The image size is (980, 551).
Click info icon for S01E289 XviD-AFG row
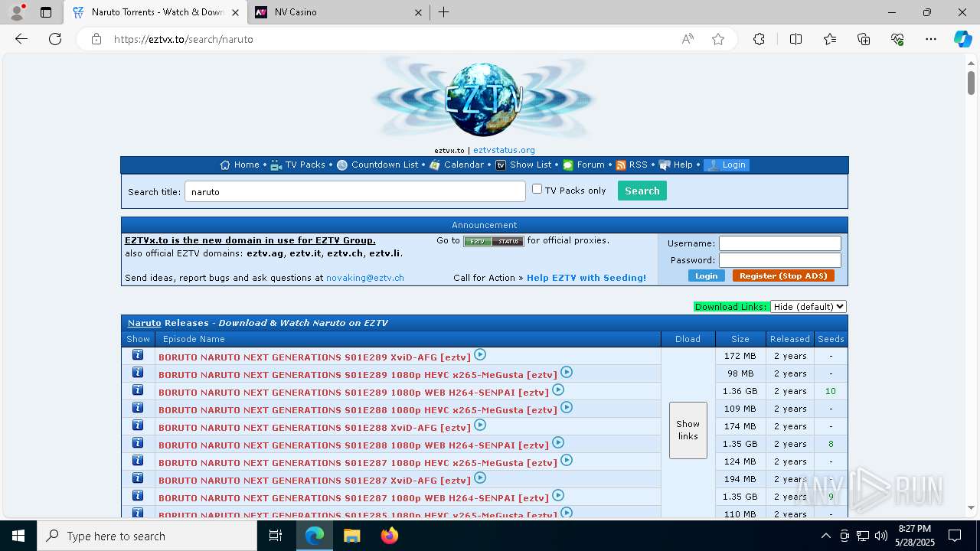point(138,355)
